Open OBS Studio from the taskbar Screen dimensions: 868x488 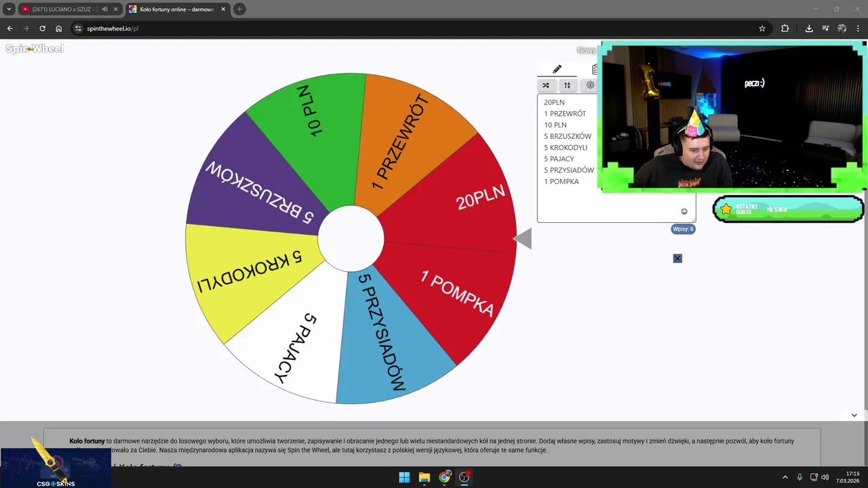tap(465, 477)
